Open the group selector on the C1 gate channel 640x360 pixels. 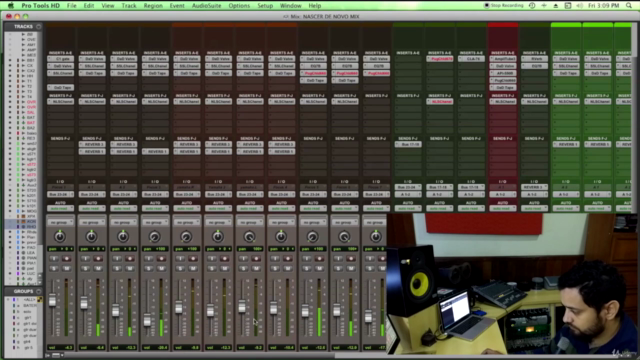pyautogui.click(x=60, y=222)
